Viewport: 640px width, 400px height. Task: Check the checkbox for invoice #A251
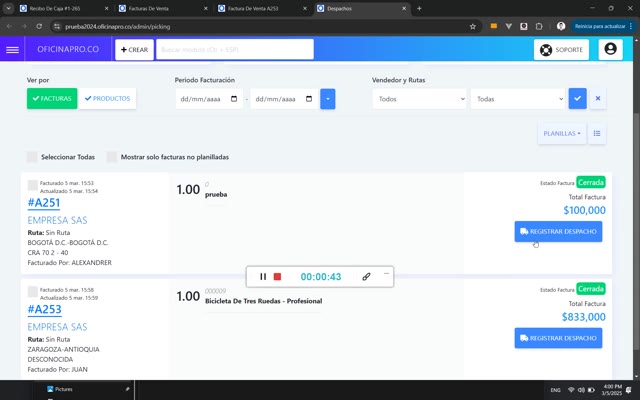33,185
